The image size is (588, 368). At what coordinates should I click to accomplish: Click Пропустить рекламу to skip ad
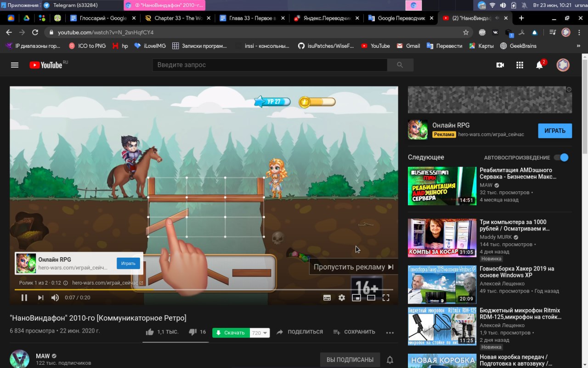(x=353, y=267)
